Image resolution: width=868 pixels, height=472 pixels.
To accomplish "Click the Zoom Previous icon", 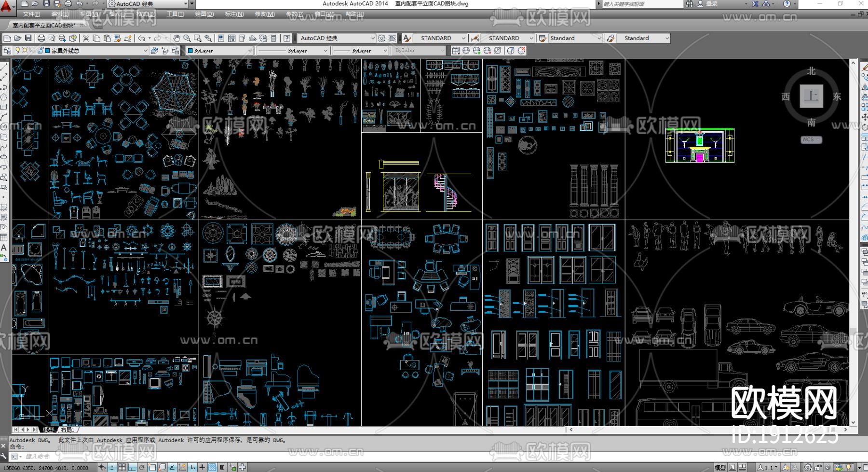I will (207, 38).
